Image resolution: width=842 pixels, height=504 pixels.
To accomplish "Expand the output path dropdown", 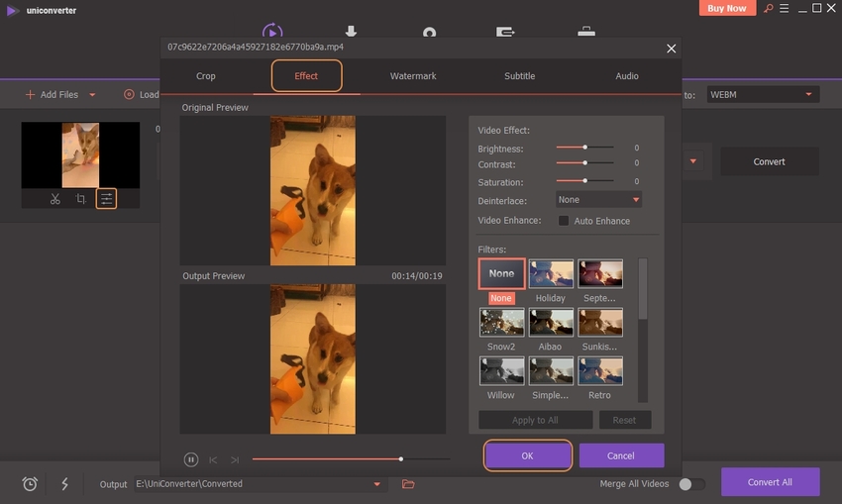I will click(376, 484).
